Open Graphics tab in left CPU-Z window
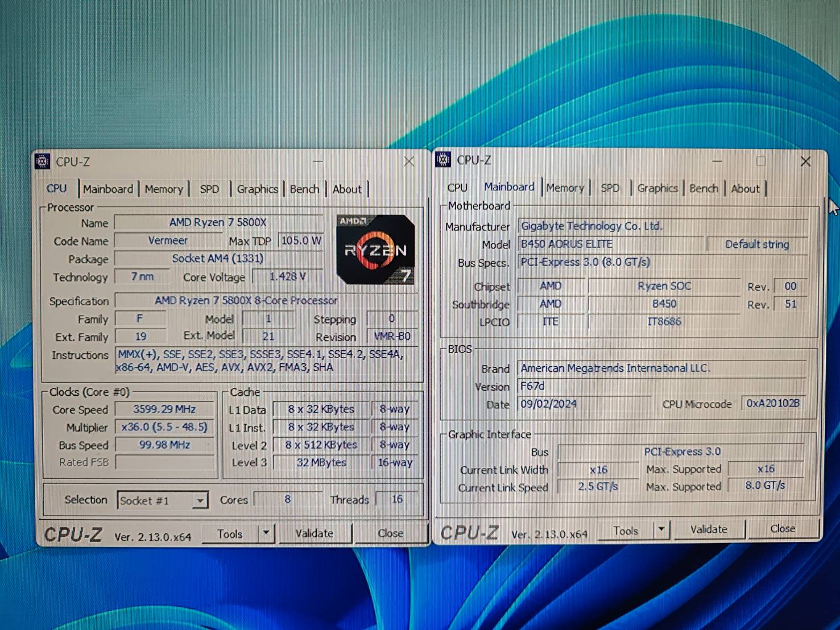This screenshot has width=840, height=630. click(257, 189)
